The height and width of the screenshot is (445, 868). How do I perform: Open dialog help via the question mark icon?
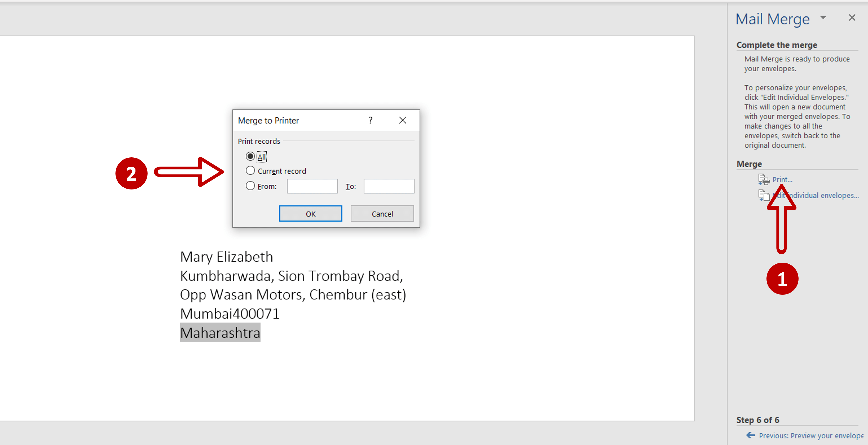coord(370,120)
